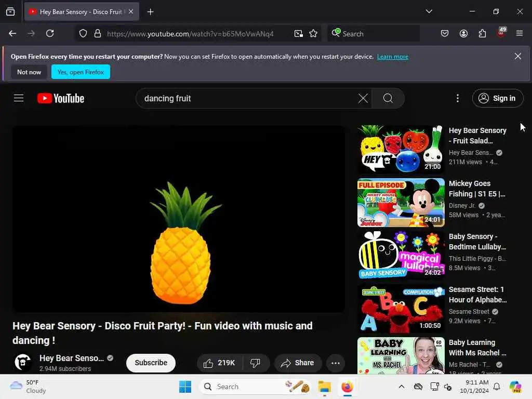Open the Learn more link
Viewport: 532px width, 399px height.
click(x=393, y=57)
